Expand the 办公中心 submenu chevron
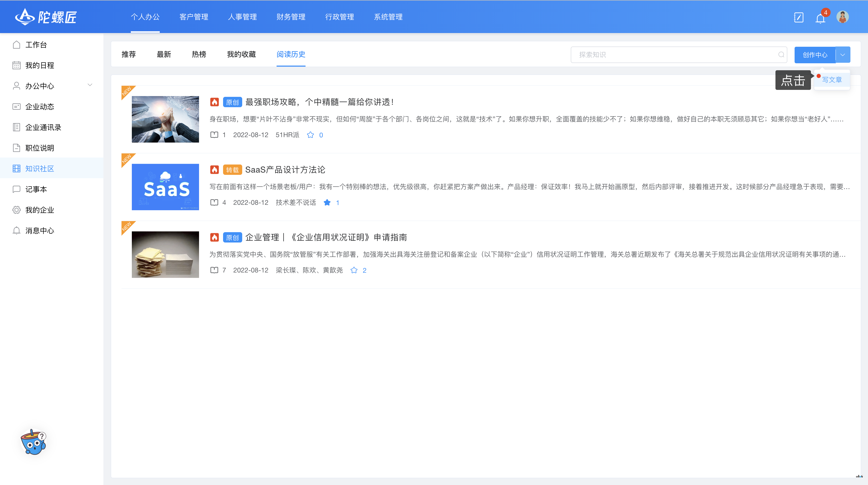 tap(90, 85)
